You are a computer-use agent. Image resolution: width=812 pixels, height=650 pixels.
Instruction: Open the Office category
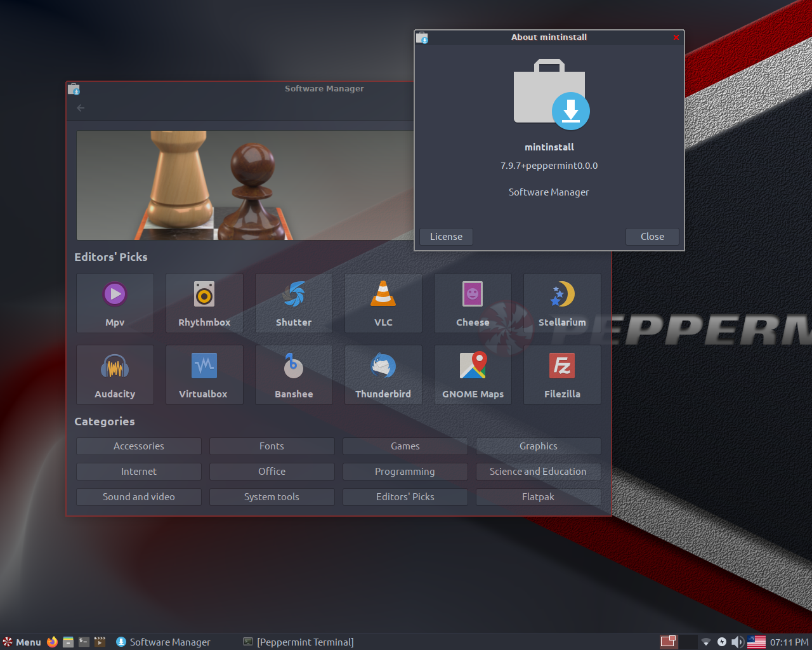pos(272,472)
